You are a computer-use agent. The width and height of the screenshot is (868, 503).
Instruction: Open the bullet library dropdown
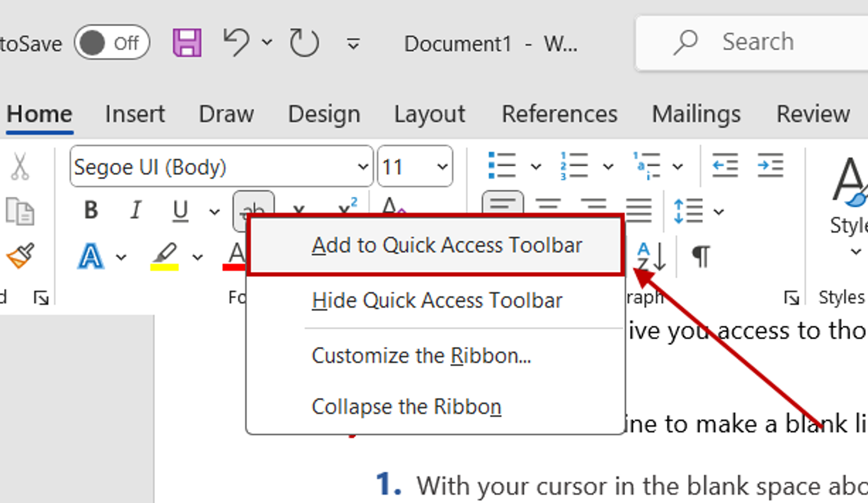(x=536, y=166)
